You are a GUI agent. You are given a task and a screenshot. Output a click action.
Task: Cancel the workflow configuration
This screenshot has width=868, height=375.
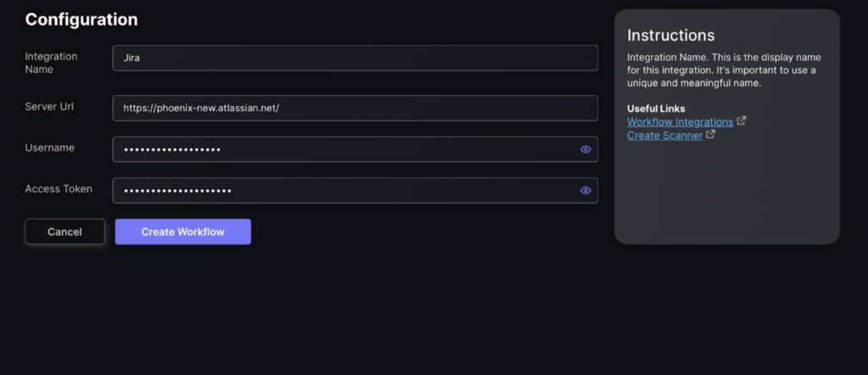64,232
